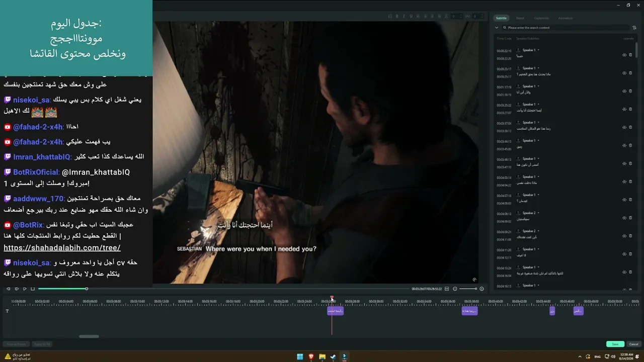Cancel the subtitle editing

click(633, 344)
